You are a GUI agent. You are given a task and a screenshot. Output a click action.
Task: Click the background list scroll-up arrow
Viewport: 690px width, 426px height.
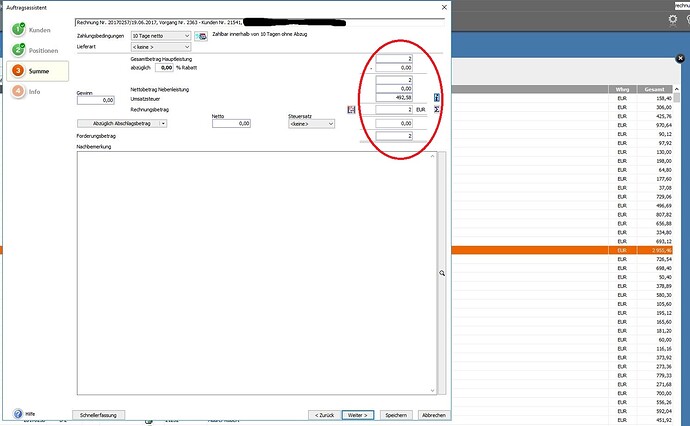click(677, 89)
